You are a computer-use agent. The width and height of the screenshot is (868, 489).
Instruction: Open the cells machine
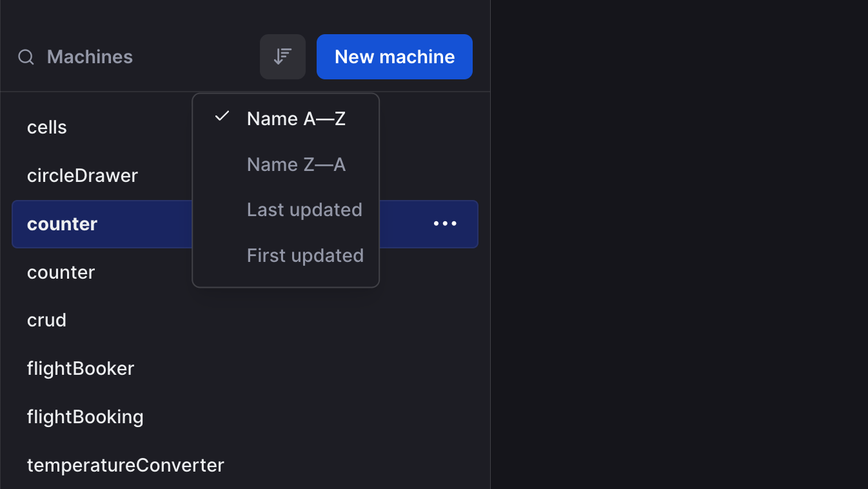[x=46, y=127]
